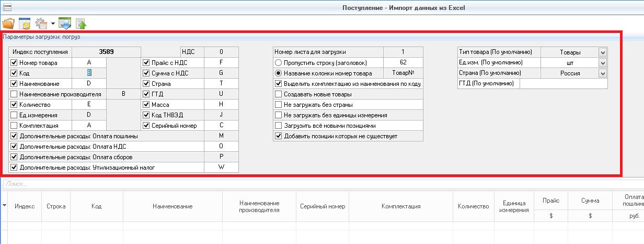644x244 pixels.
Task: Edit the НДС column field
Action: click(x=221, y=52)
